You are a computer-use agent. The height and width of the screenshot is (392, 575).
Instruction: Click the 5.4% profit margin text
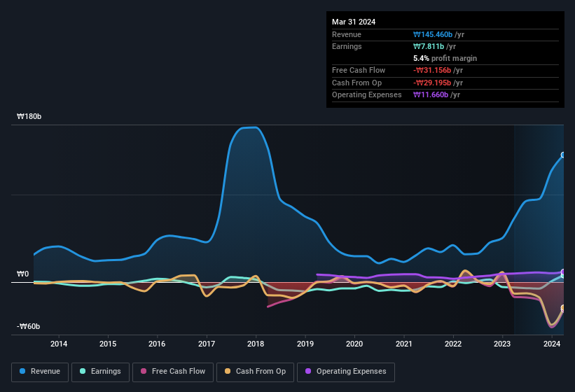[445, 58]
